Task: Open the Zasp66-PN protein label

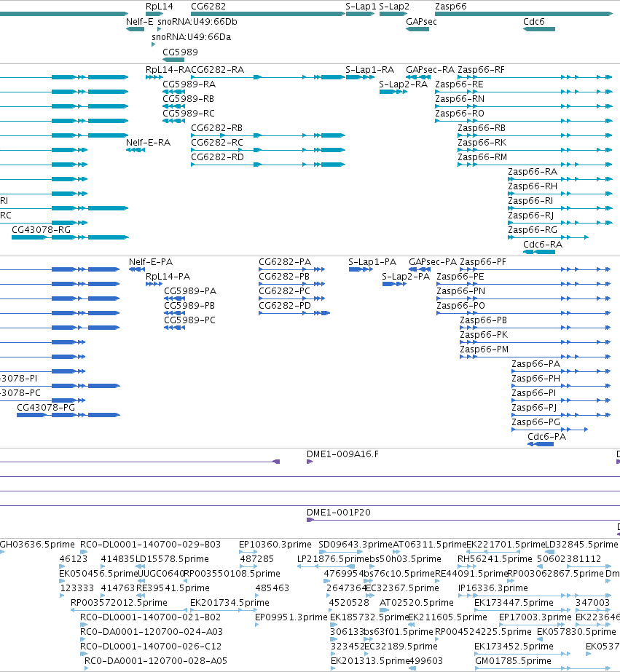Action: 461,291
